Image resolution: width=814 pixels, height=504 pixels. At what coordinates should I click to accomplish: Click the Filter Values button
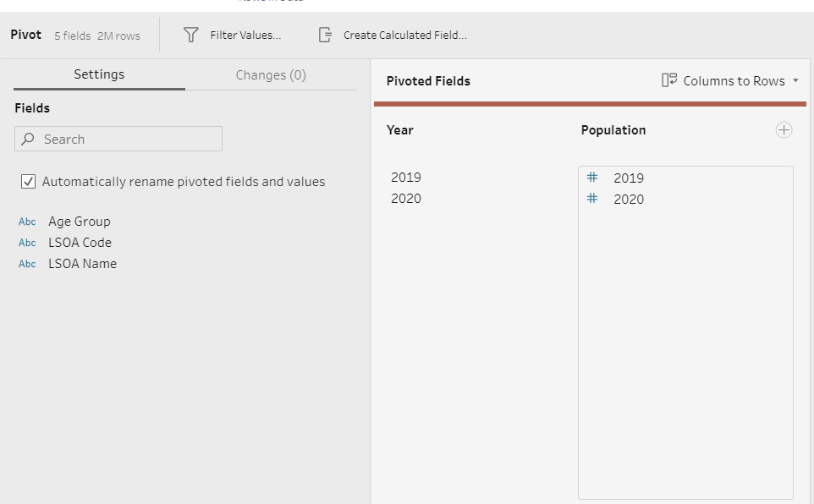[x=245, y=35]
